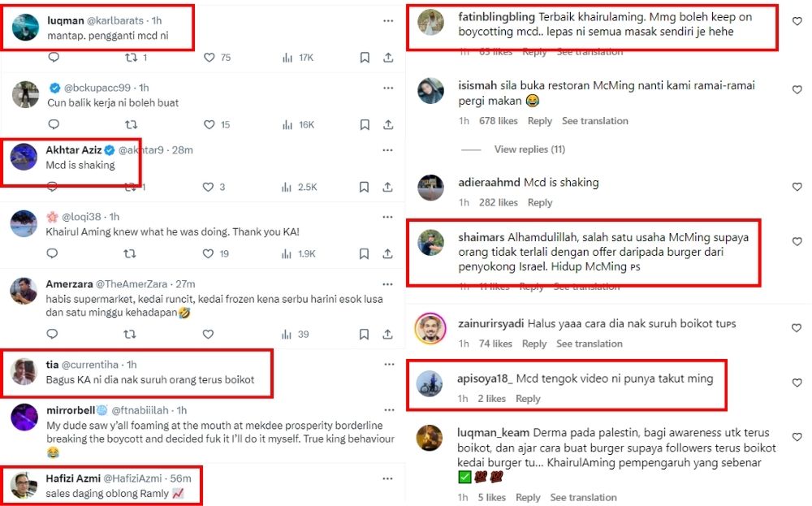Toggle like on isismah's McMing comment
Image resolution: width=812 pixels, height=506 pixels.
[797, 89]
